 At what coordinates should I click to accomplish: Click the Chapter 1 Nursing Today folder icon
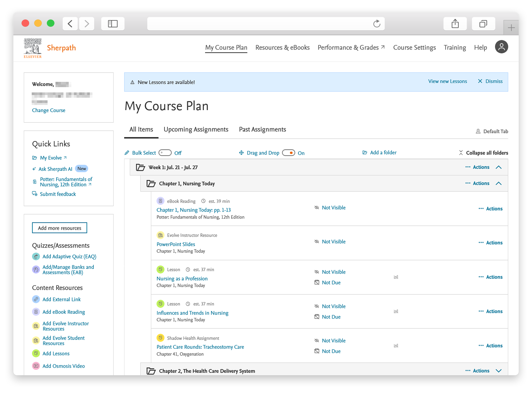(x=151, y=184)
